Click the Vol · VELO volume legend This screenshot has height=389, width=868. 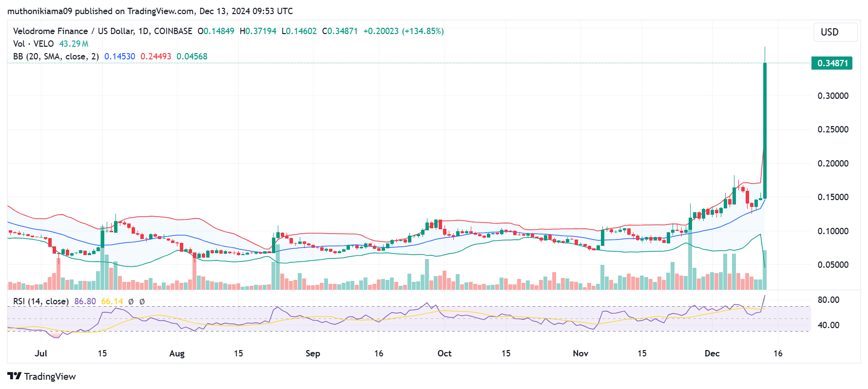(x=33, y=44)
